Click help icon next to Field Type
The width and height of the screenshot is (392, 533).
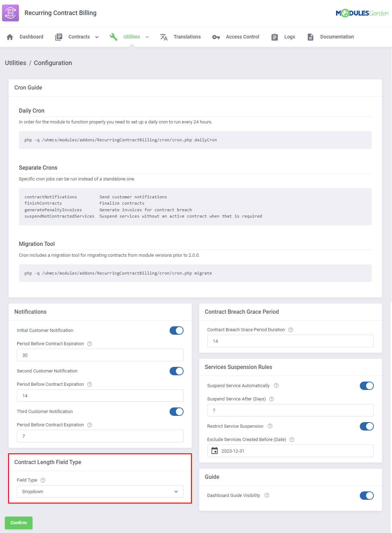43,480
